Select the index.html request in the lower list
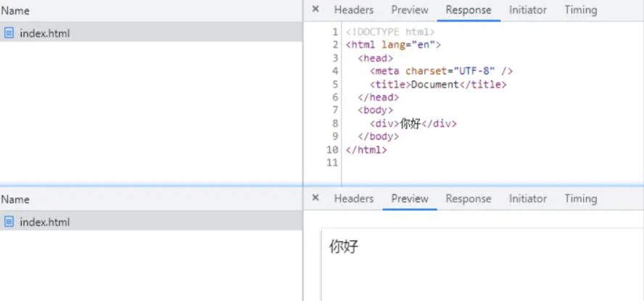This screenshot has height=301, width=644. [45, 222]
